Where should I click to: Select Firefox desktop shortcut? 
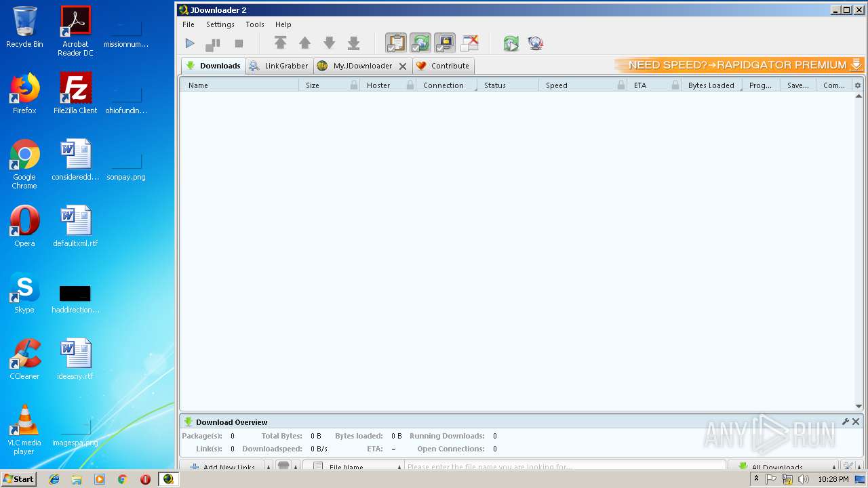[x=24, y=94]
